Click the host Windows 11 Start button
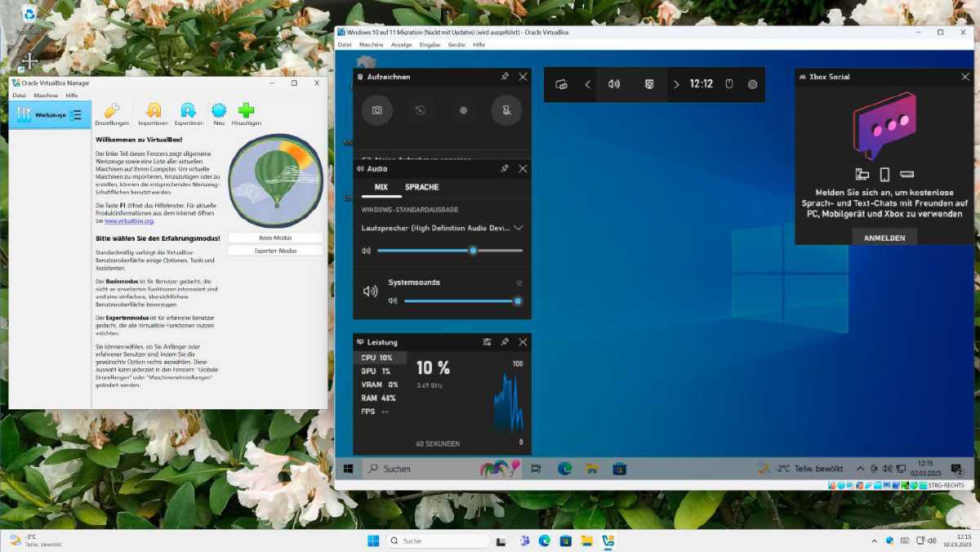Viewport: 980px width, 552px height. click(x=373, y=541)
